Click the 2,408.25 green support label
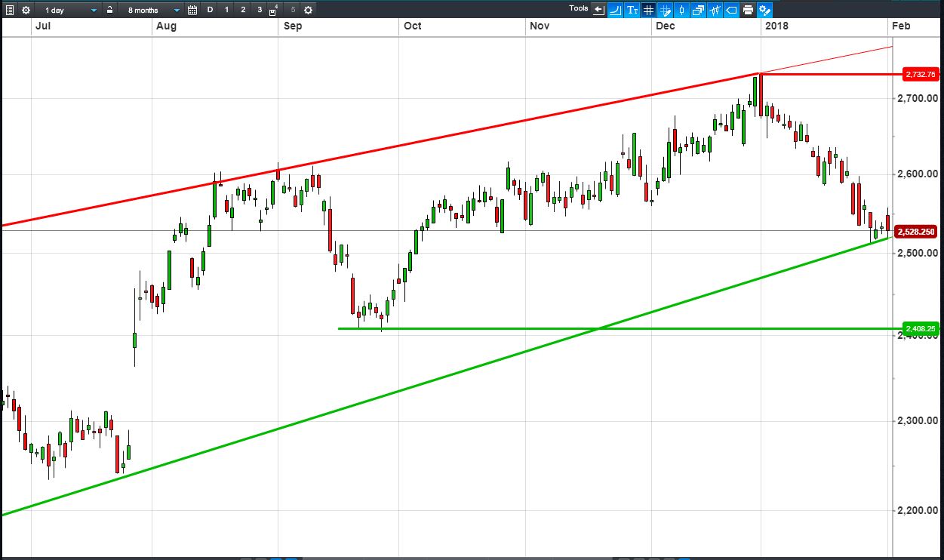The width and height of the screenshot is (944, 560). tap(921, 329)
